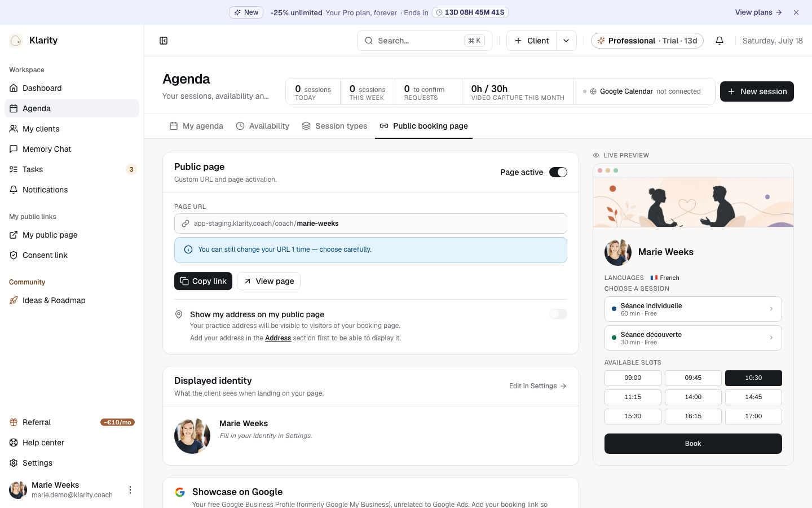Image resolution: width=812 pixels, height=508 pixels.
Task: Click the 0h / 30h video capture stat
Action: (x=518, y=91)
